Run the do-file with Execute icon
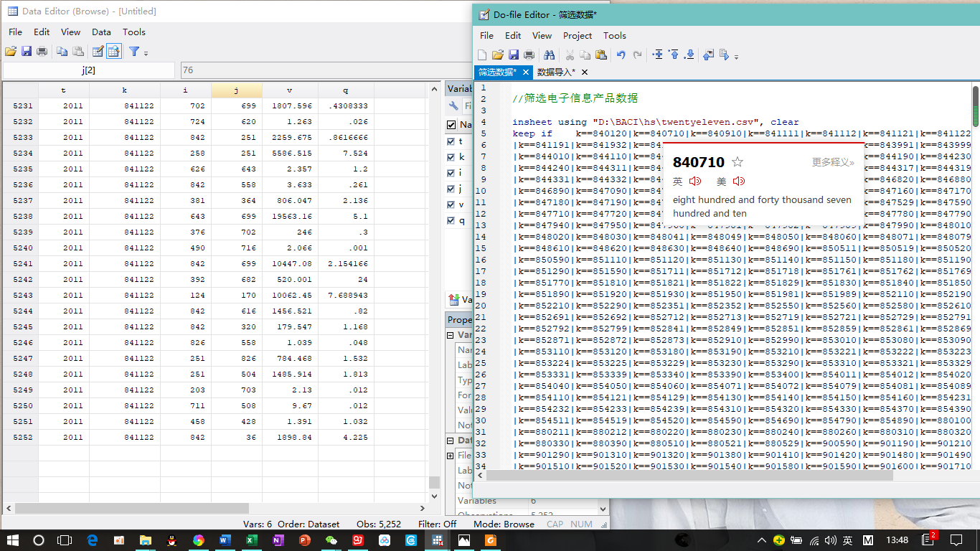 [724, 55]
